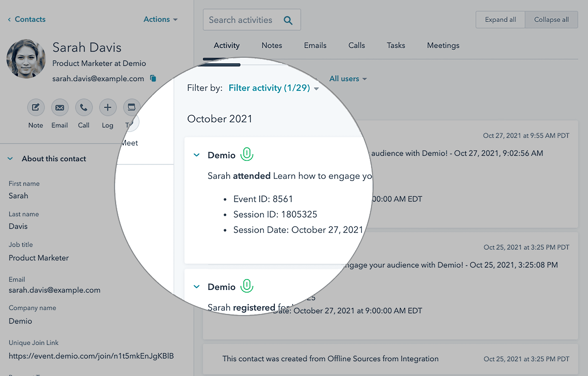Create a note using the Note icon

tap(36, 107)
